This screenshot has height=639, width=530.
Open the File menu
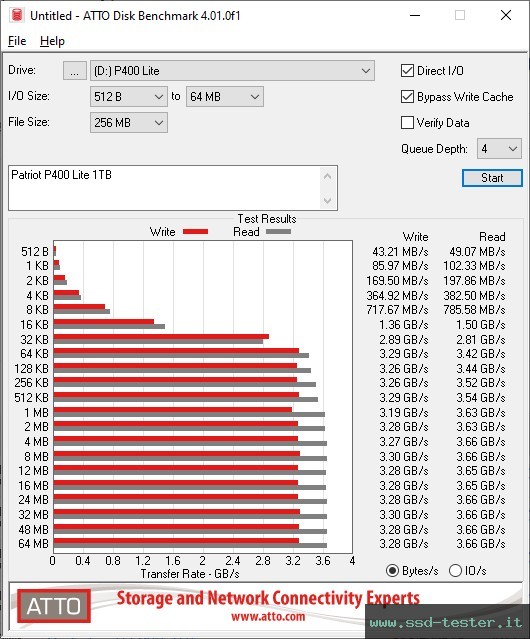point(17,41)
